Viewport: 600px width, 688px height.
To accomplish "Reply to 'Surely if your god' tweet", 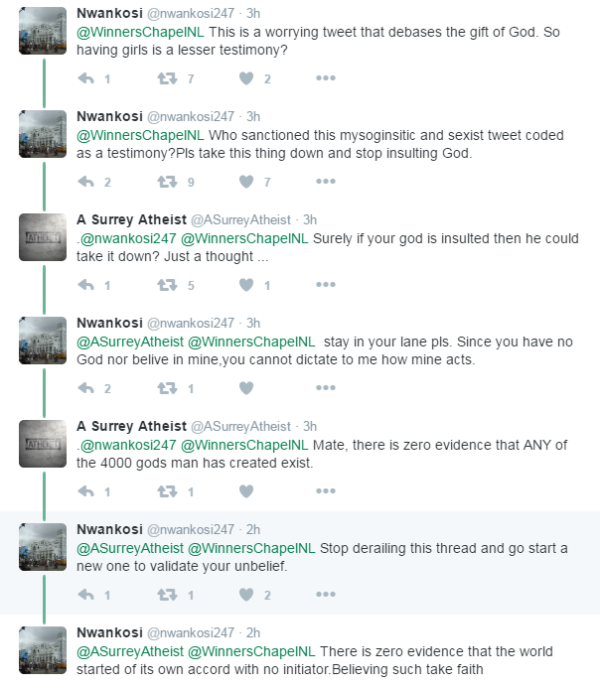I will click(86, 285).
